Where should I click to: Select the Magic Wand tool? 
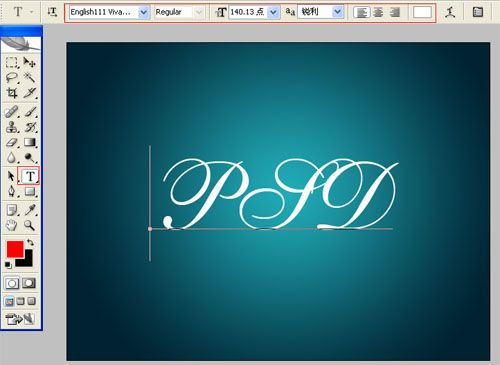[30, 78]
